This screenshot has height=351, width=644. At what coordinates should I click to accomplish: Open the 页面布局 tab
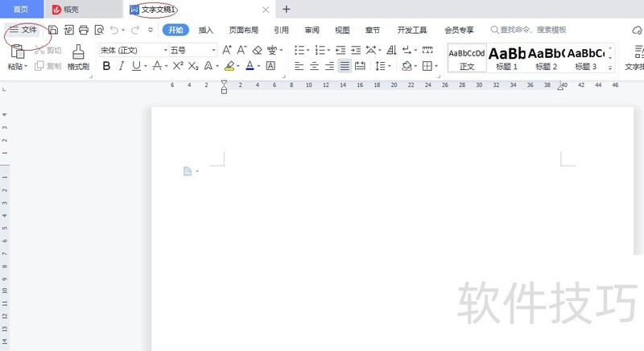[x=244, y=30]
